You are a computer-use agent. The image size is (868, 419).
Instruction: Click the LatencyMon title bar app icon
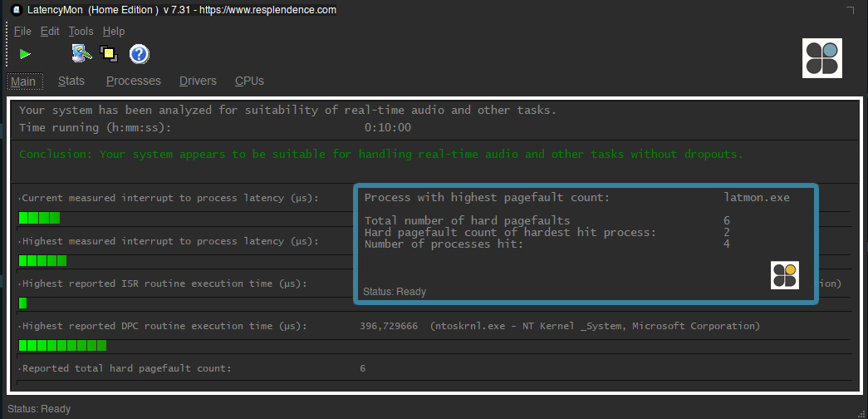pos(17,10)
